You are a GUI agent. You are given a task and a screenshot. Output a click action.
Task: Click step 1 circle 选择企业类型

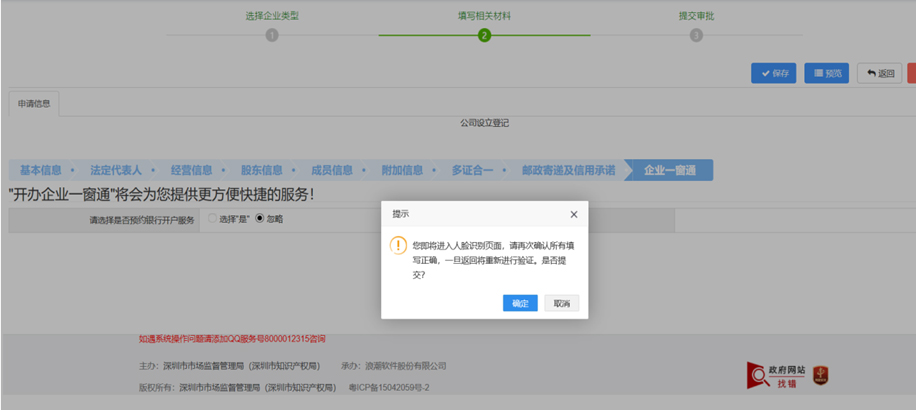point(272,35)
